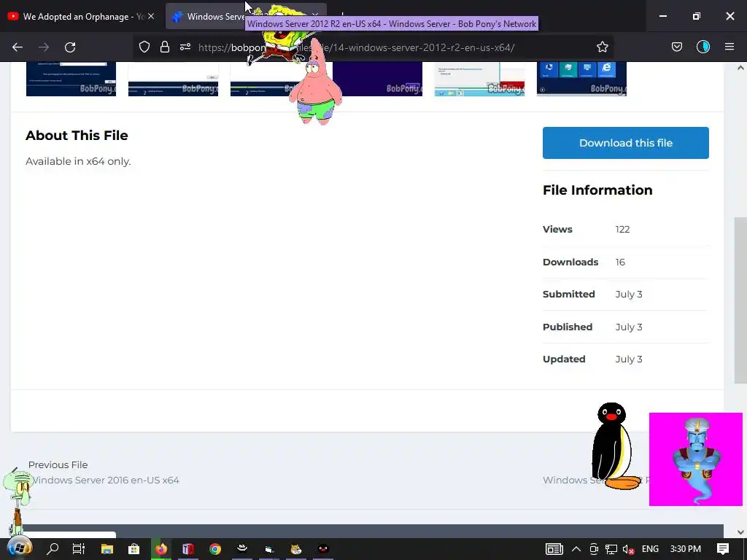Open News and interests taskbar icon
The height and width of the screenshot is (560, 747).
[554, 549]
